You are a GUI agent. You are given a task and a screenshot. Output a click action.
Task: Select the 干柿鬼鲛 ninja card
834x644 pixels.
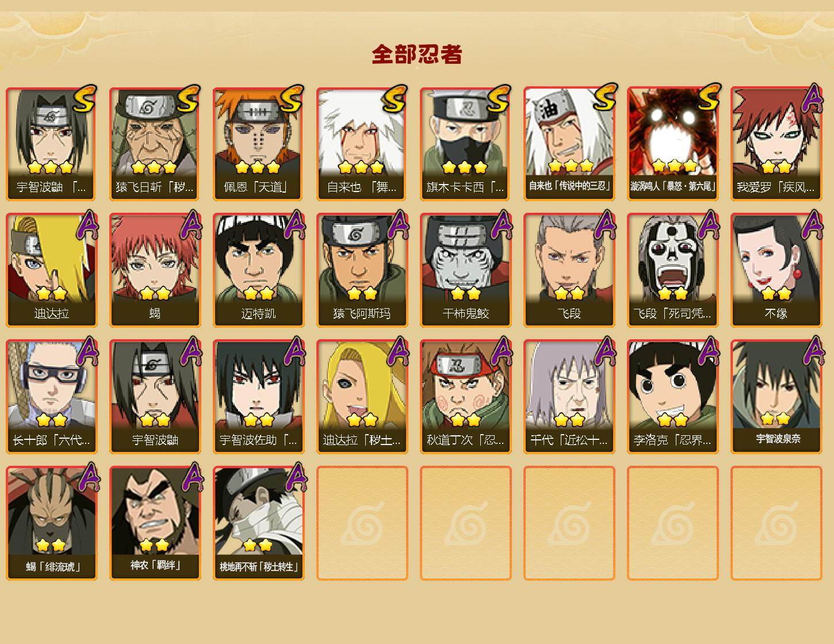[465, 270]
